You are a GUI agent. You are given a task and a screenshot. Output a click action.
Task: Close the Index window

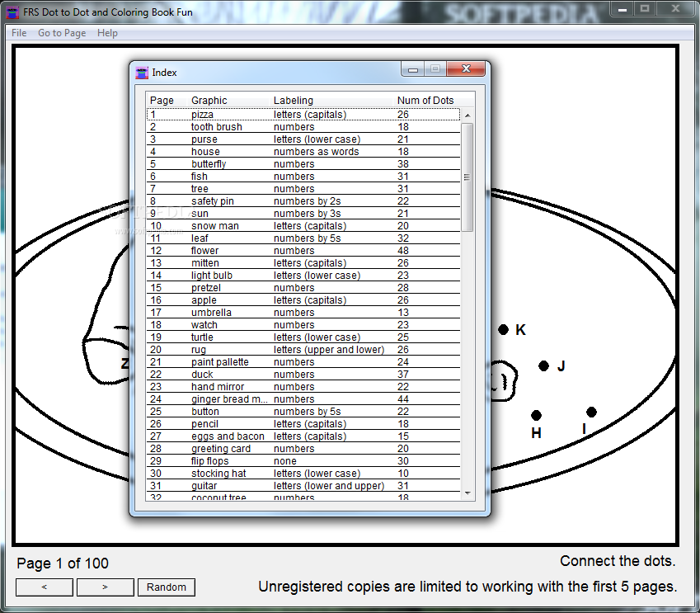click(x=466, y=68)
